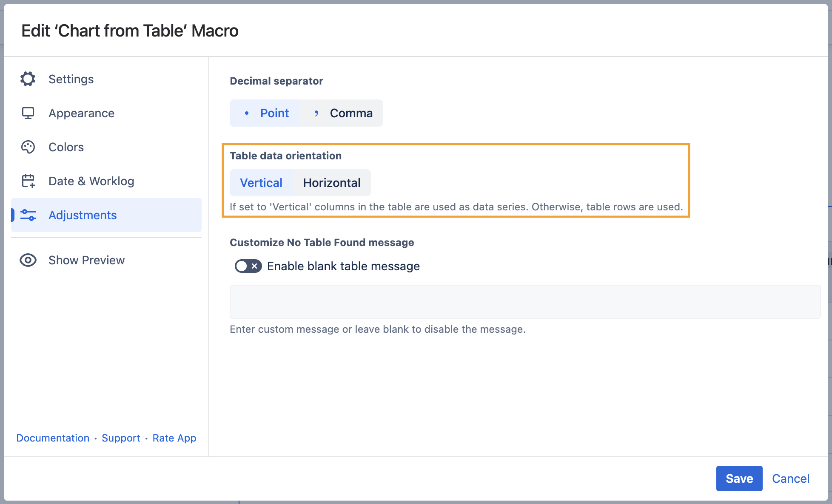Click the comma symbol icon
The image size is (832, 504).
[316, 113]
